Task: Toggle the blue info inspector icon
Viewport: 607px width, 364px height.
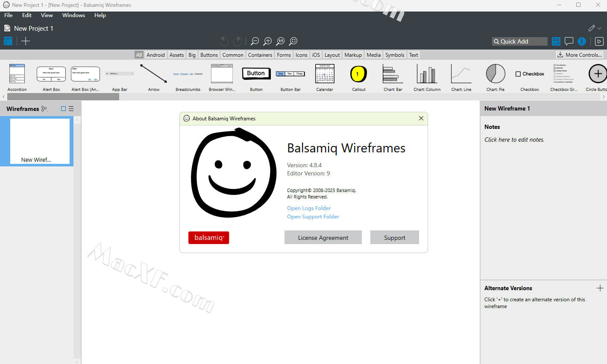Action: click(582, 41)
